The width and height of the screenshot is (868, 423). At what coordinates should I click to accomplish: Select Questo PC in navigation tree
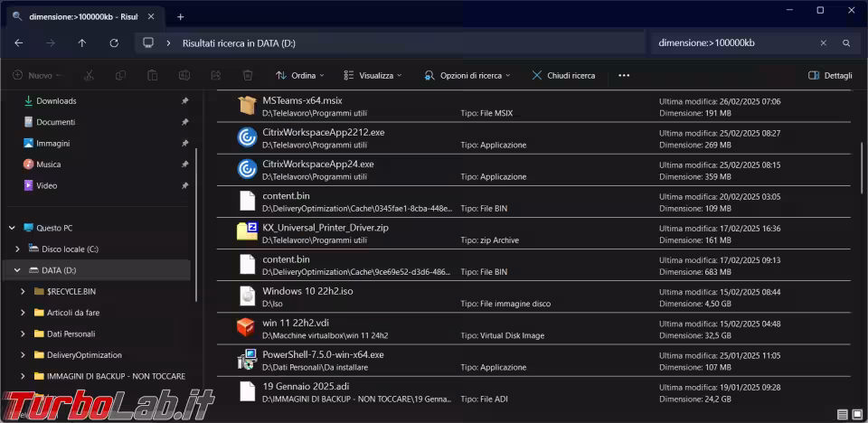[54, 228]
